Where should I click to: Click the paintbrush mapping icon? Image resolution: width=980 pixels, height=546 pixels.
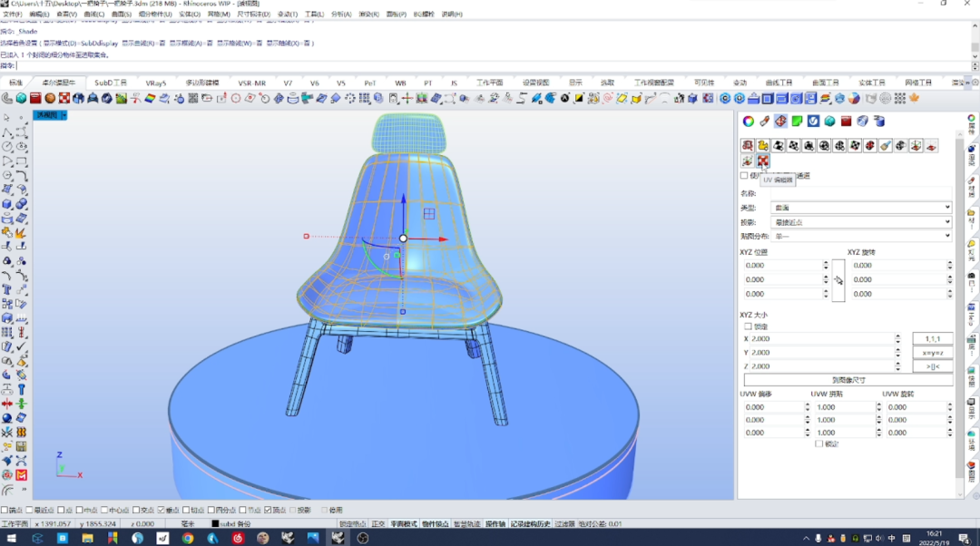point(885,145)
